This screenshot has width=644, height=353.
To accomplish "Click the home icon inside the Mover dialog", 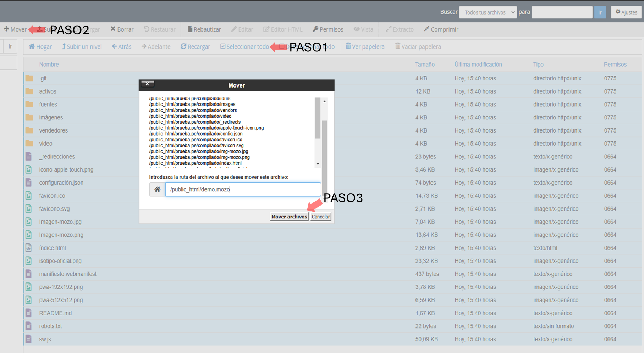I will (157, 189).
